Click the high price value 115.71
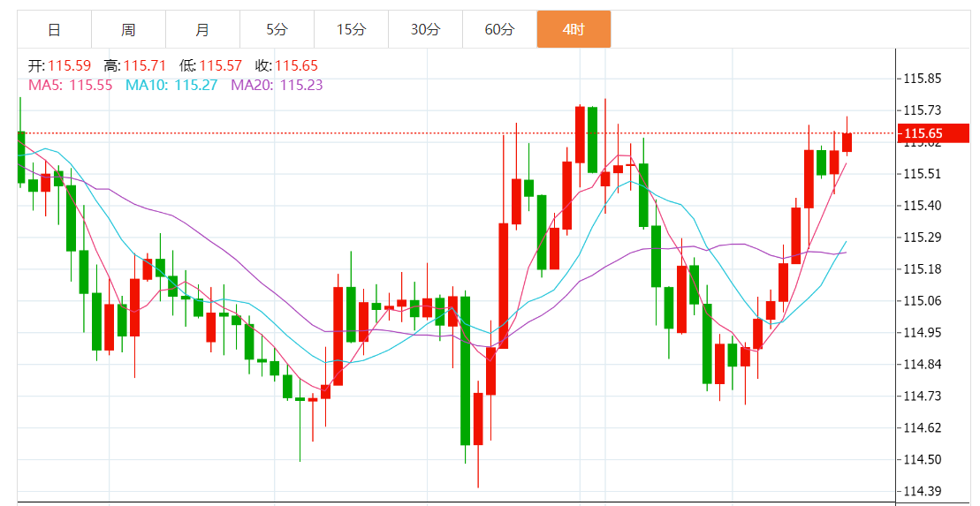980x506 pixels. coord(146,65)
